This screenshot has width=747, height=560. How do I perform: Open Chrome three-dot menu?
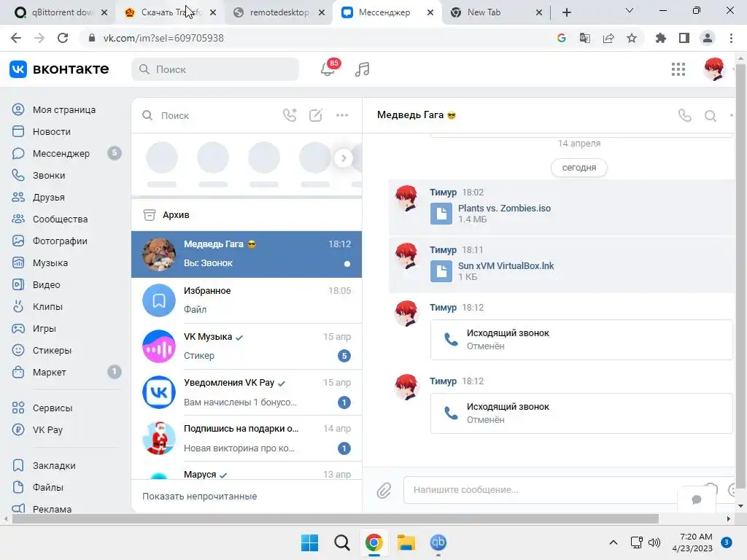pyautogui.click(x=731, y=38)
